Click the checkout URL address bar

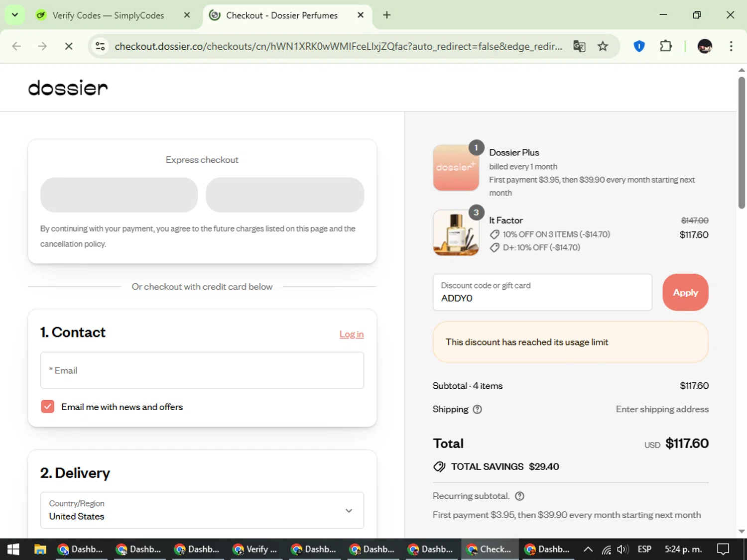coord(338,46)
